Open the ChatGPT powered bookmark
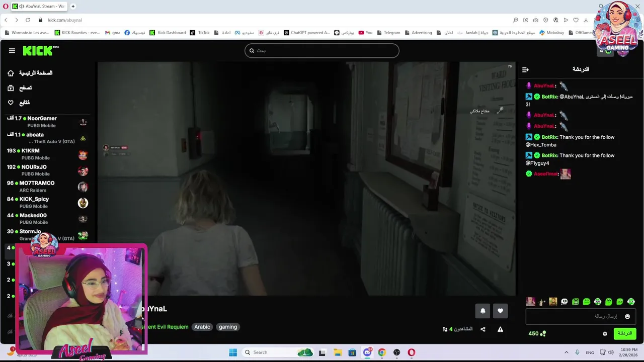The height and width of the screenshot is (362, 644). 307,33
